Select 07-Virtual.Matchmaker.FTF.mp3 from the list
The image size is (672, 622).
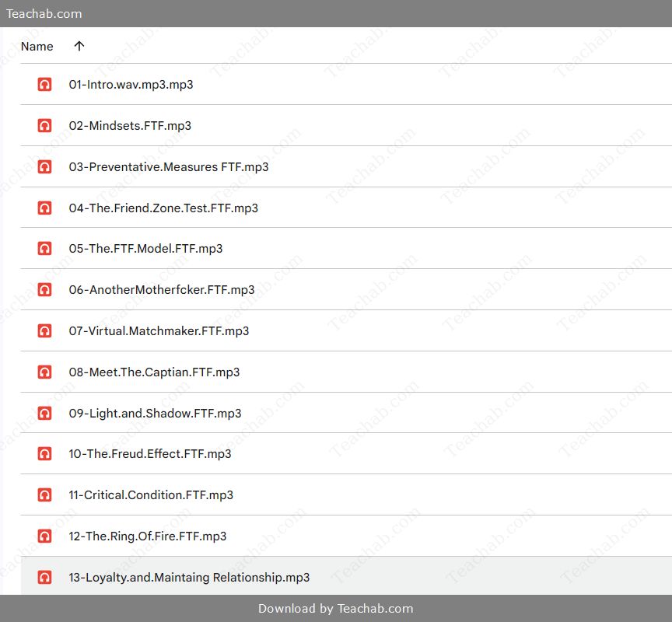pos(159,330)
